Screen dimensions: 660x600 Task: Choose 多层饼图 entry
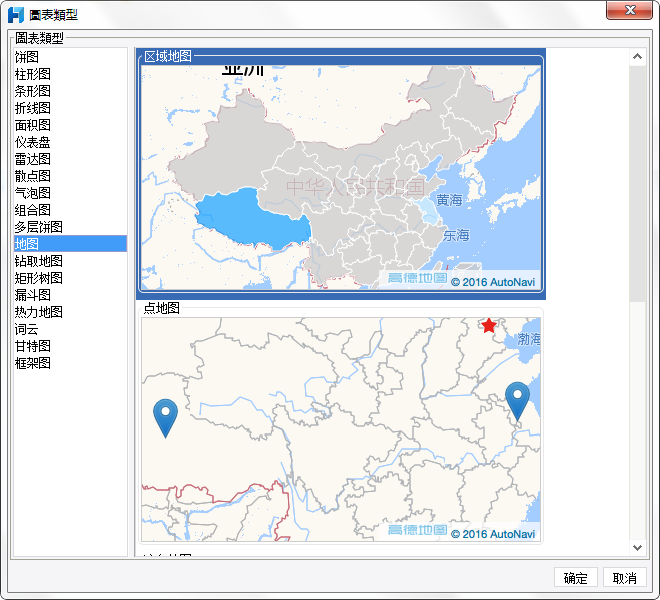tap(70, 227)
